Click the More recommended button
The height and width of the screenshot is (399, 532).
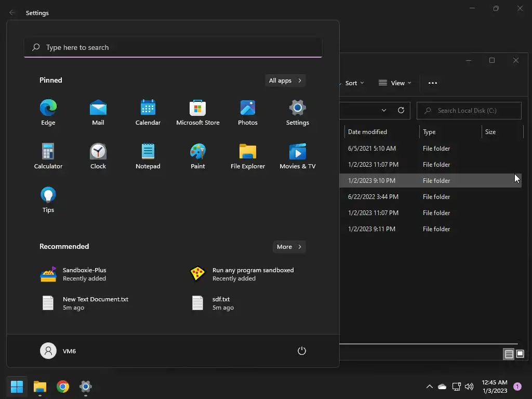[x=289, y=247]
